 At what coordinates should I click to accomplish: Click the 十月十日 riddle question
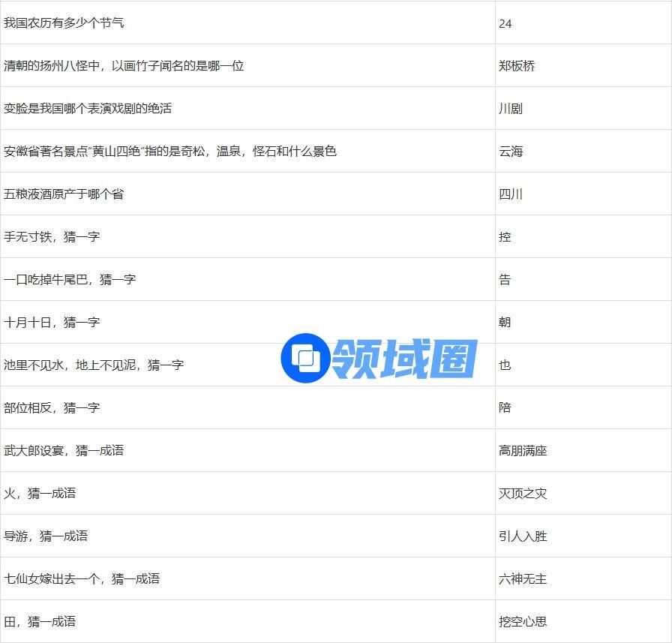[52, 322]
